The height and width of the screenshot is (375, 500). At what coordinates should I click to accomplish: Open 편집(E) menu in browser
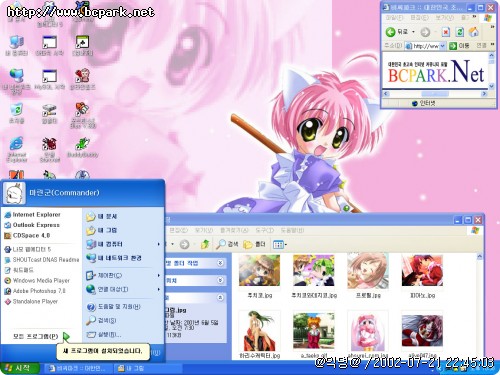tap(419, 17)
